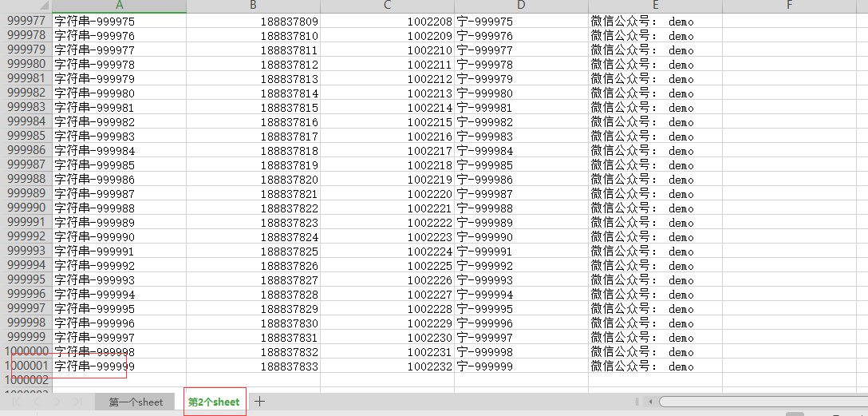The image size is (868, 416).
Task: Click the horizontal scrollbar track
Action: coord(763,402)
